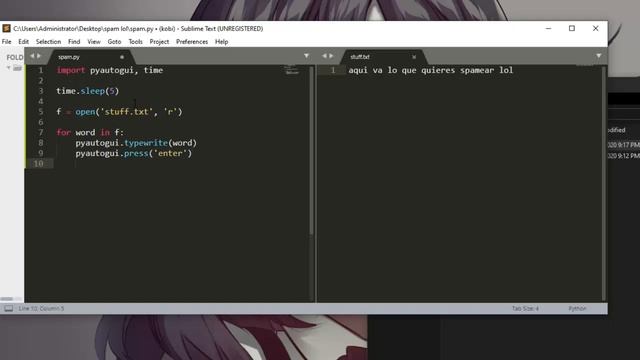Select the folder icon in the sidebar

click(x=17, y=68)
